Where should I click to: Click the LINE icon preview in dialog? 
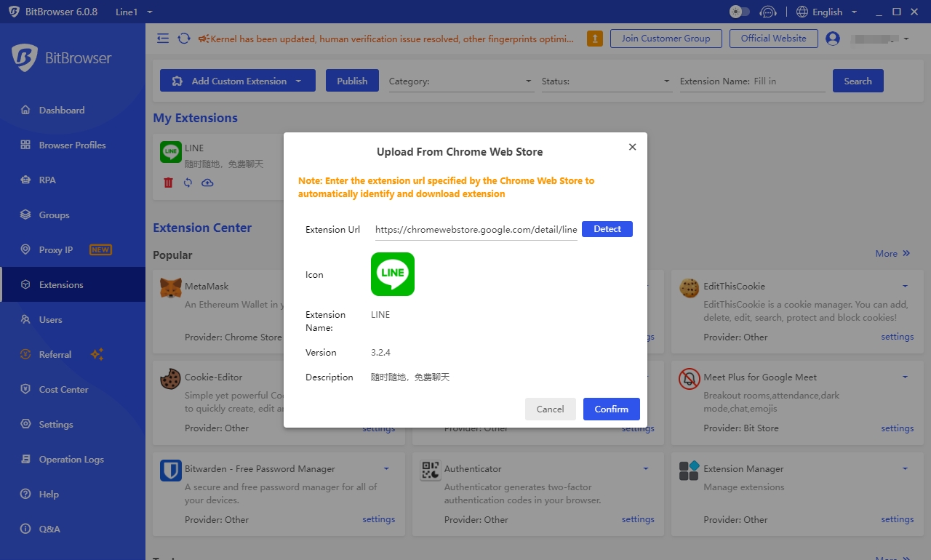393,274
